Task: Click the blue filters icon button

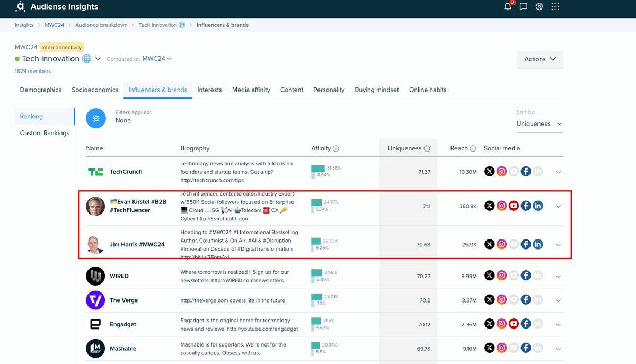Action: tap(96, 118)
